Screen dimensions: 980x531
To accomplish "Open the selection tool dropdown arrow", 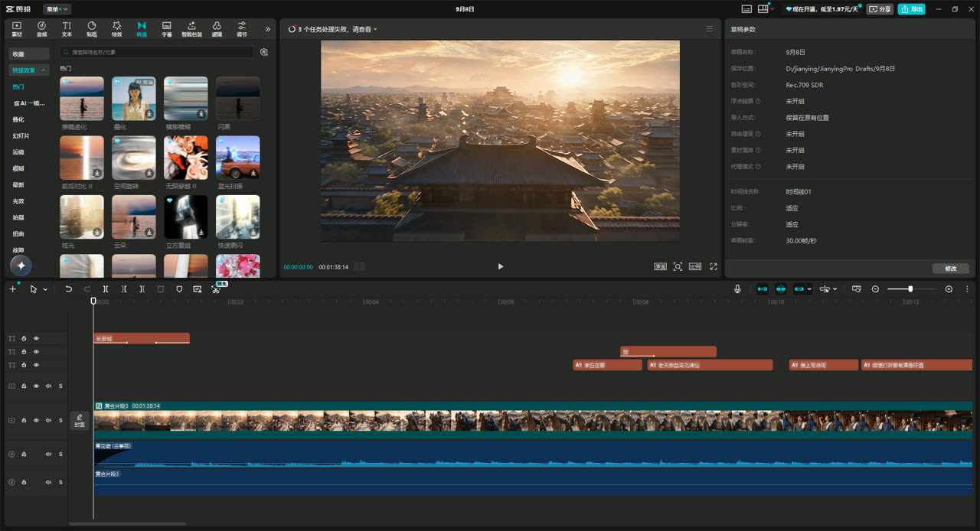I will [45, 289].
